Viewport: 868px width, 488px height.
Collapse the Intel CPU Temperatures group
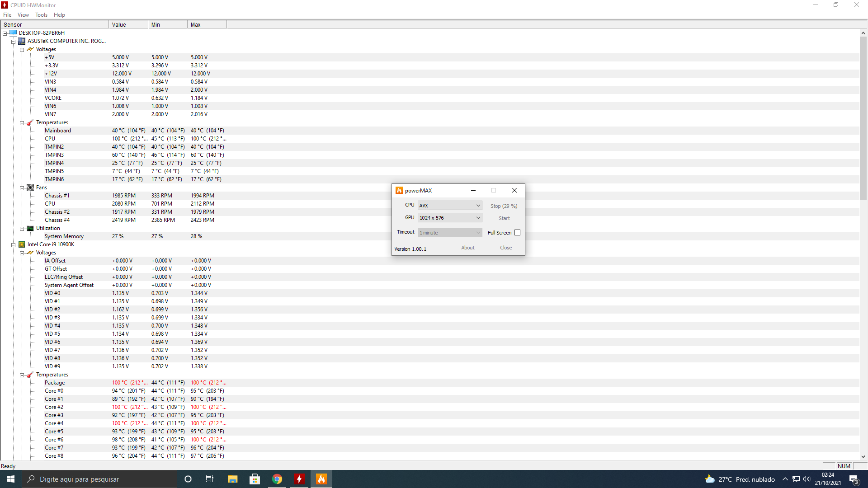(22, 375)
